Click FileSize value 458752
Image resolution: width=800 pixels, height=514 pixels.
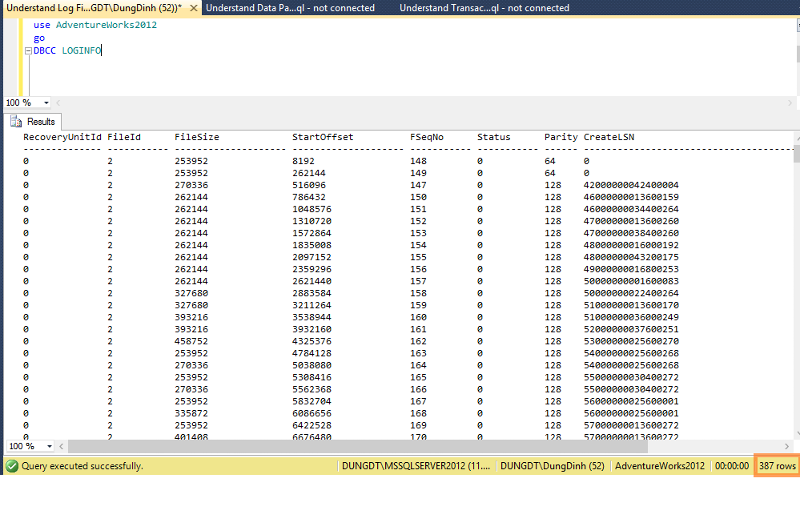tap(191, 341)
